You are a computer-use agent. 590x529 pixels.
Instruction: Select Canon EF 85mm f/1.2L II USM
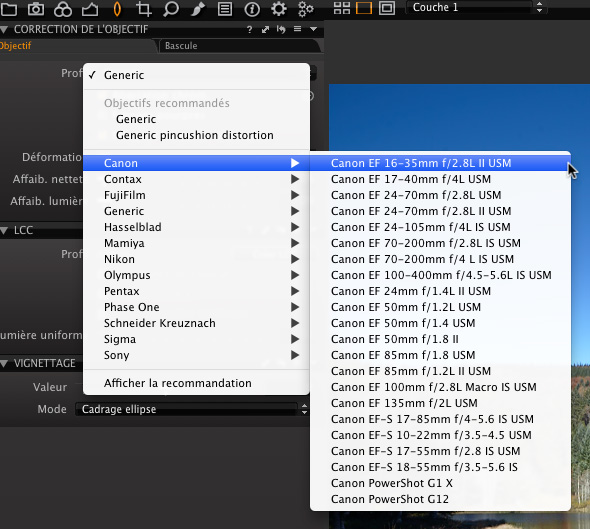(x=440, y=371)
